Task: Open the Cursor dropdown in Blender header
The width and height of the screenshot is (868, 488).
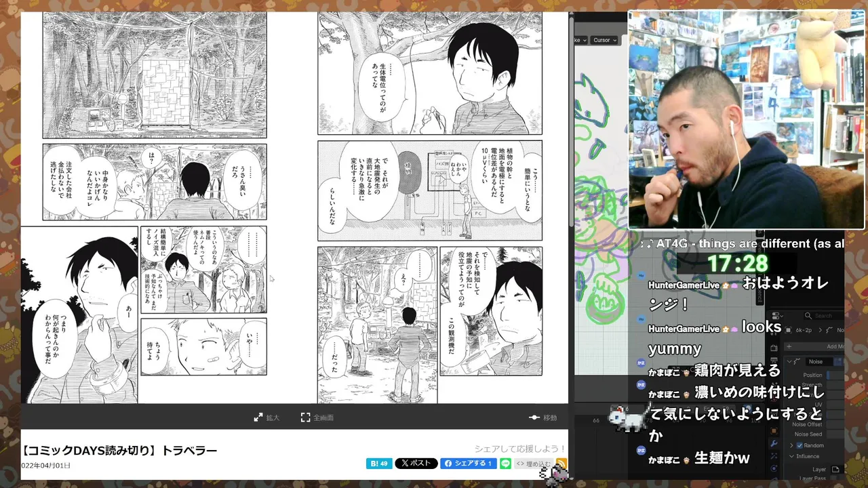Action: [605, 40]
